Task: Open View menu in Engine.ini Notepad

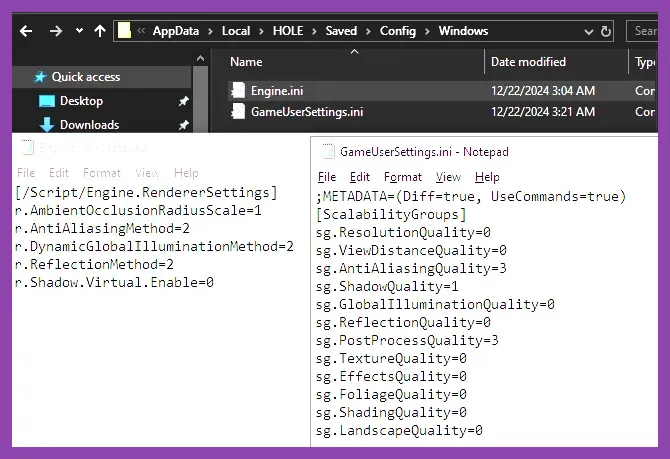Action: pyautogui.click(x=147, y=173)
